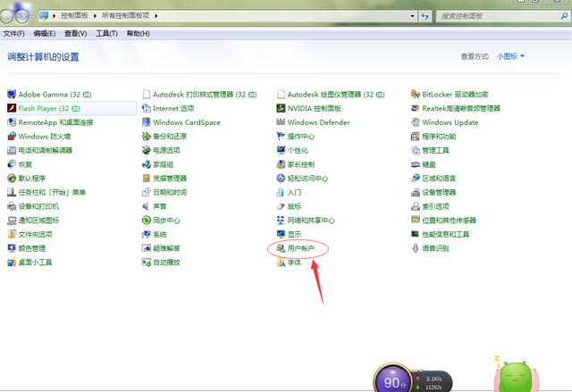Open 设备管理器
Viewport: 572px width, 392px height.
coord(433,192)
